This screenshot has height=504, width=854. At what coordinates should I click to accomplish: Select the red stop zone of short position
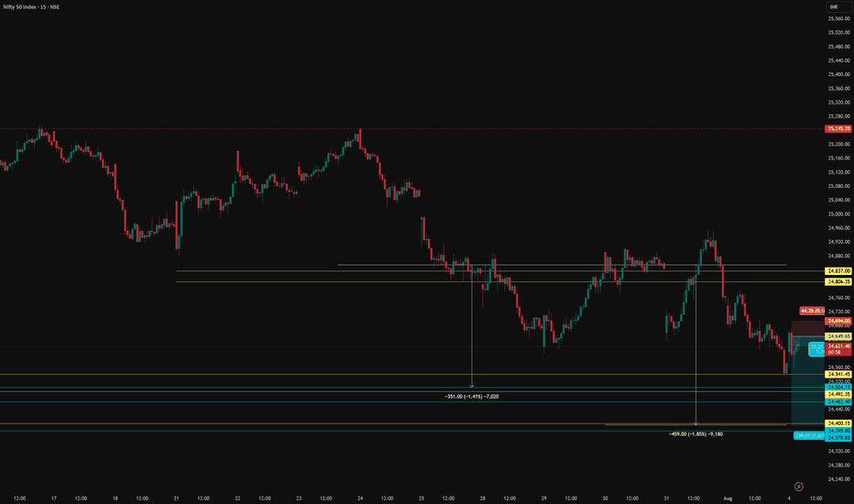tap(807, 329)
